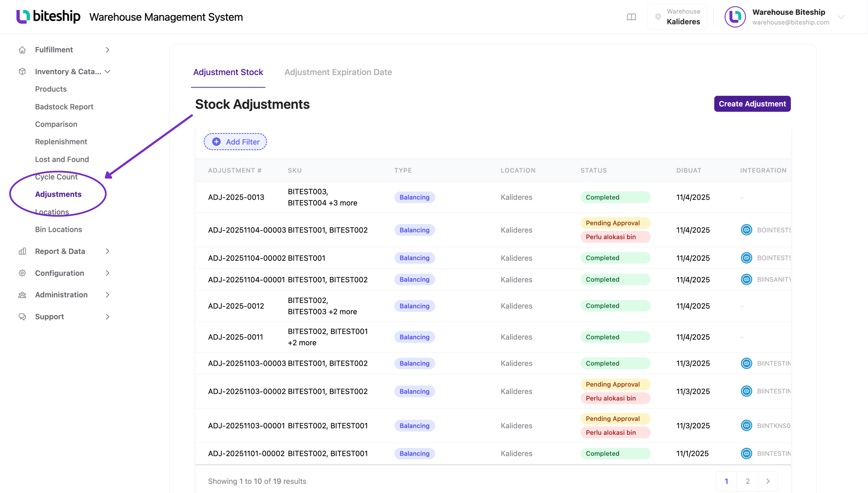This screenshot has height=493, width=868.
Task: Click the Add Filter button
Action: point(235,141)
